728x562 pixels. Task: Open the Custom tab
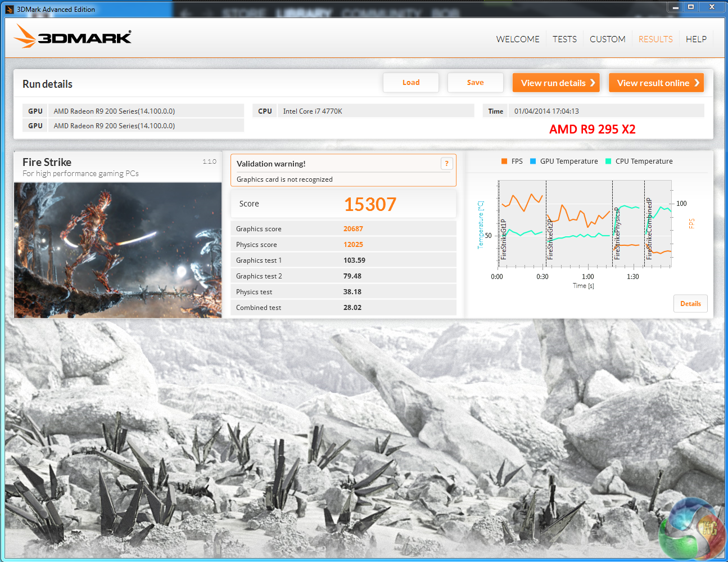pos(608,39)
